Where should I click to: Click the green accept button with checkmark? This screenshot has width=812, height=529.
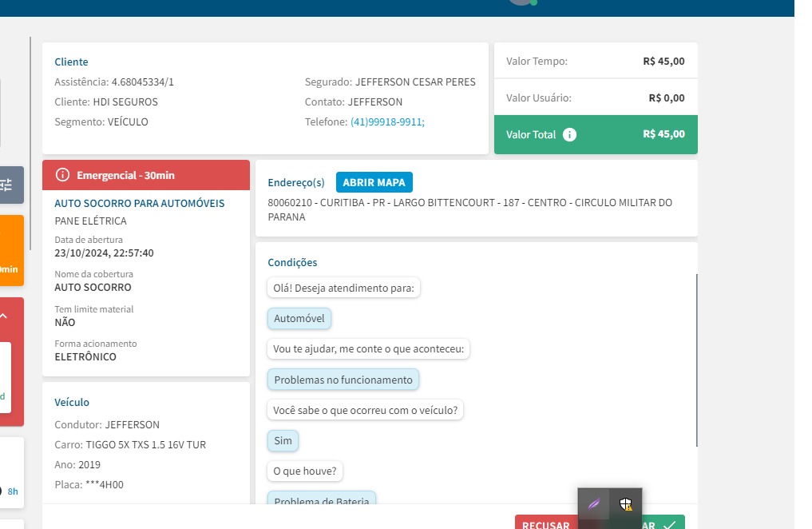click(663, 523)
